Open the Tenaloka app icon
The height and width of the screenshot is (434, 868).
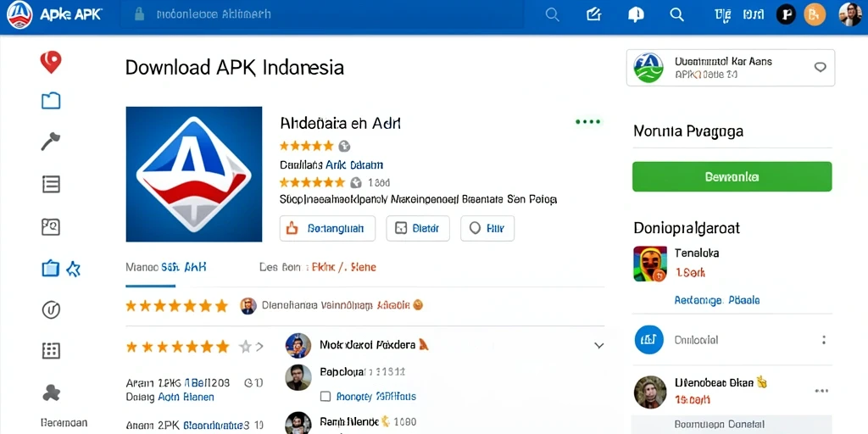[650, 264]
